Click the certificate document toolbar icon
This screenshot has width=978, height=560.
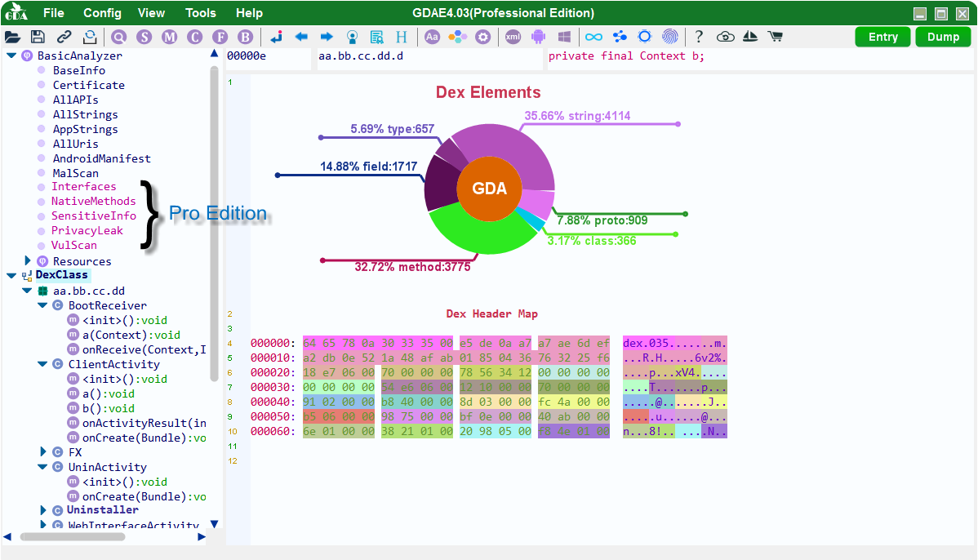click(x=376, y=37)
